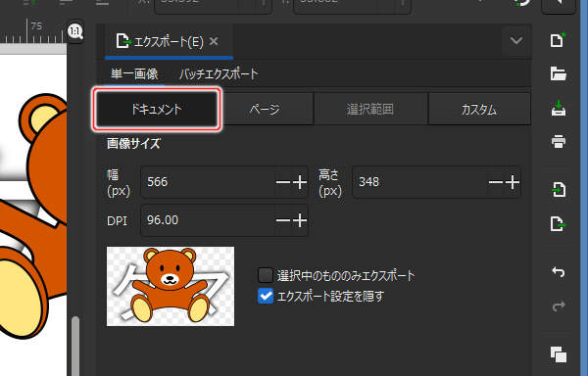The width and height of the screenshot is (588, 376).
Task: Click the canvas vertical scrollbar handle
Action: 75,346
